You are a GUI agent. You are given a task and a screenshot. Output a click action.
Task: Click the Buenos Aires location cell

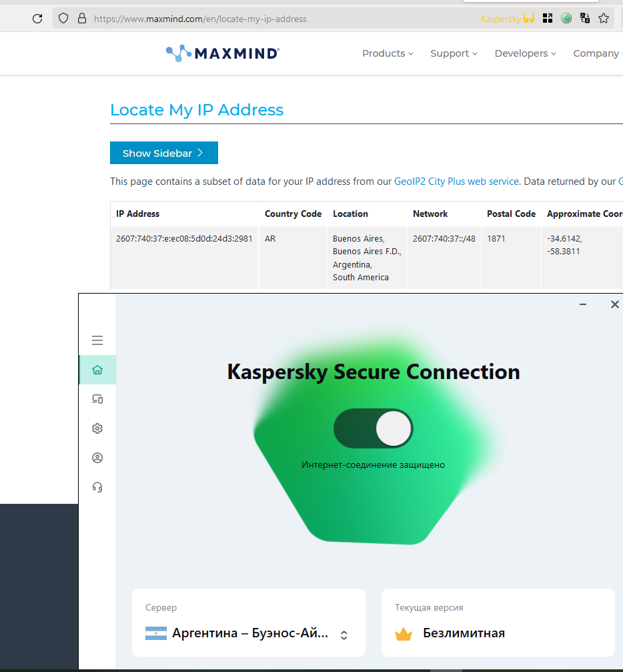click(367, 258)
